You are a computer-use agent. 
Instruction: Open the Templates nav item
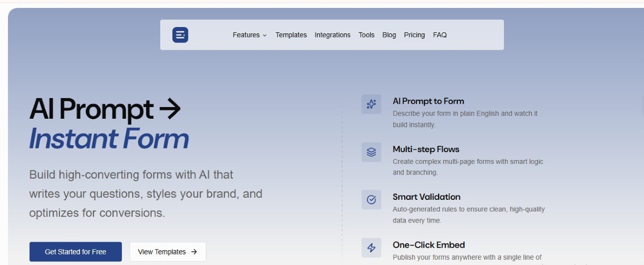pyautogui.click(x=291, y=35)
